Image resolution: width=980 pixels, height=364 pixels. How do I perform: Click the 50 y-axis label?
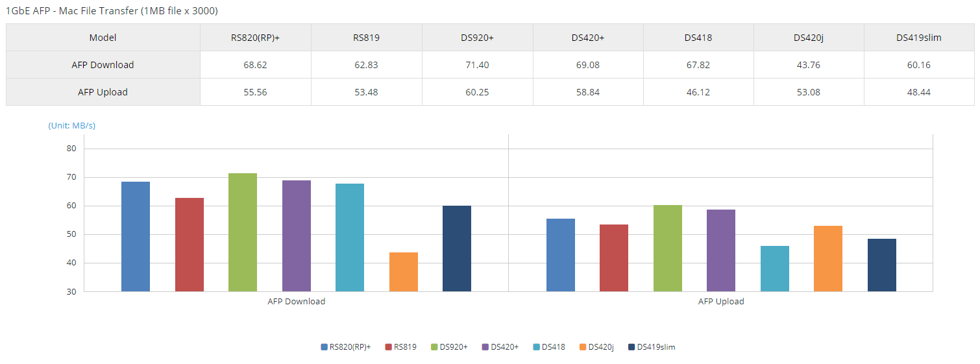click(x=71, y=234)
